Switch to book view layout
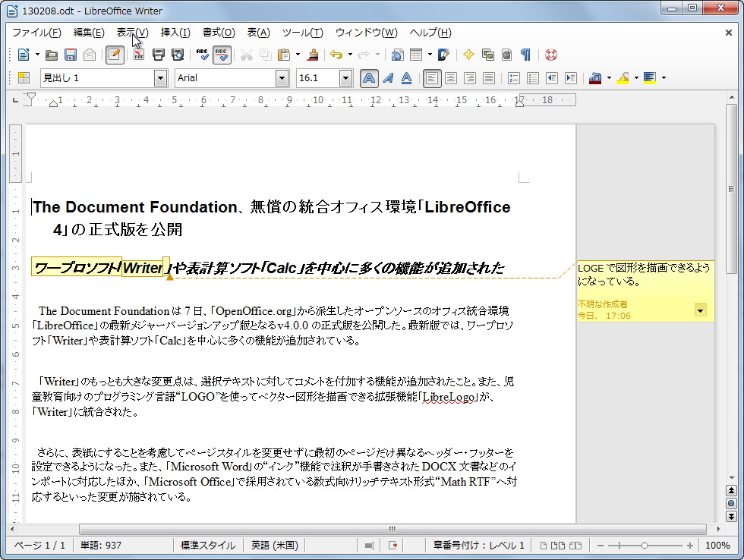This screenshot has width=744, height=560. point(575,546)
